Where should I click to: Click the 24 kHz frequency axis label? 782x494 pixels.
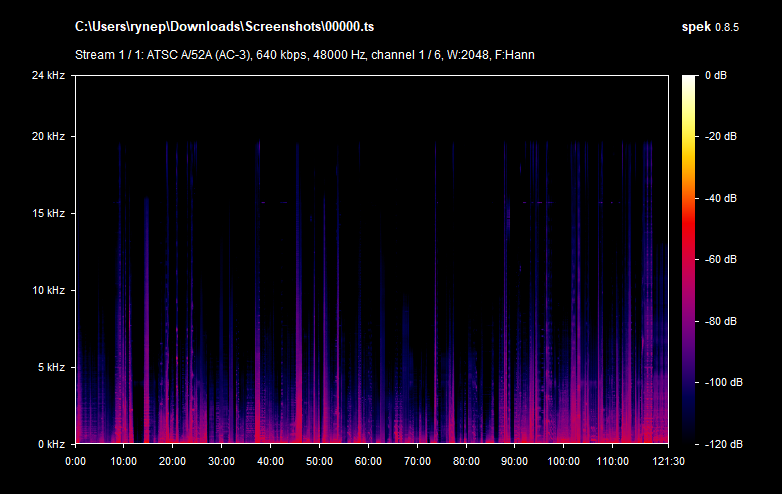coord(47,75)
